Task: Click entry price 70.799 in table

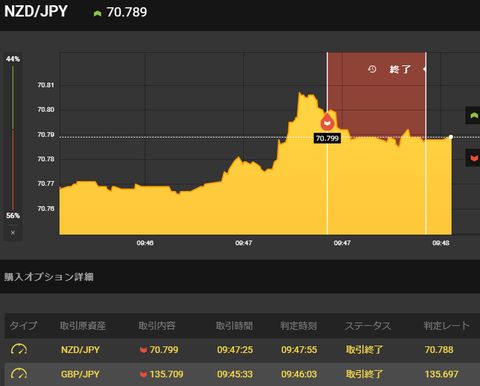Action: coord(164,350)
